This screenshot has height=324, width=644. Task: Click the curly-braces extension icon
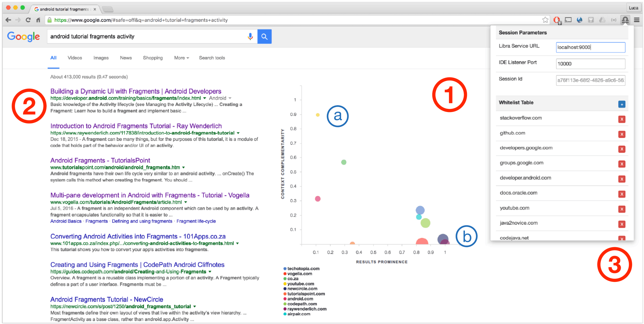click(x=613, y=20)
